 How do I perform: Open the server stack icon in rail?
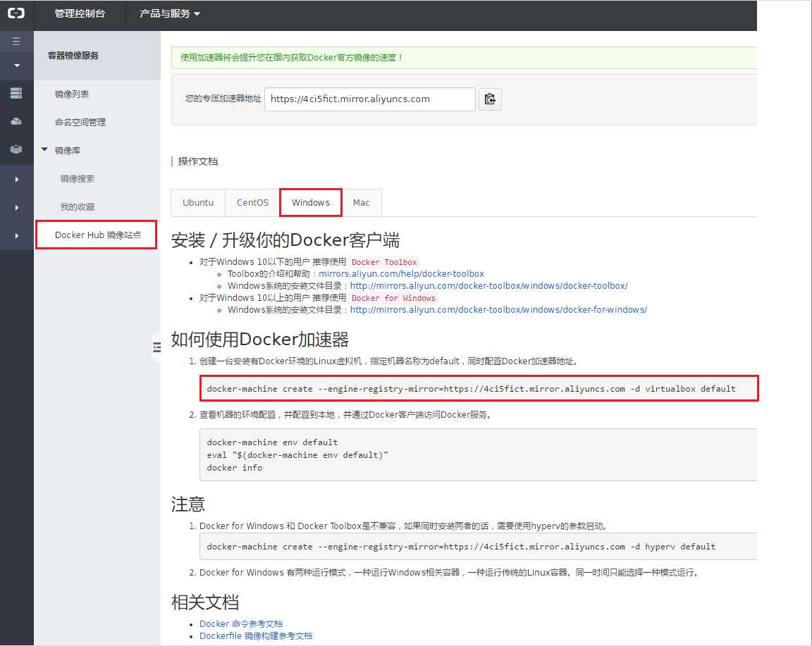pyautogui.click(x=16, y=93)
